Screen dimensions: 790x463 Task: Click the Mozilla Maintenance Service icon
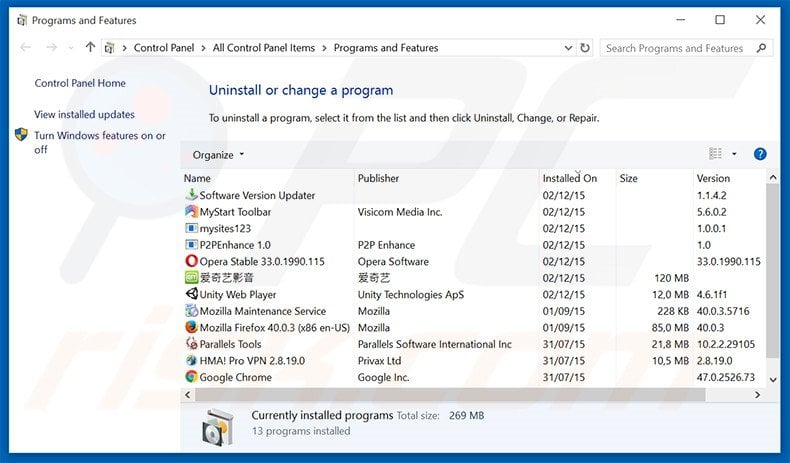coord(191,310)
